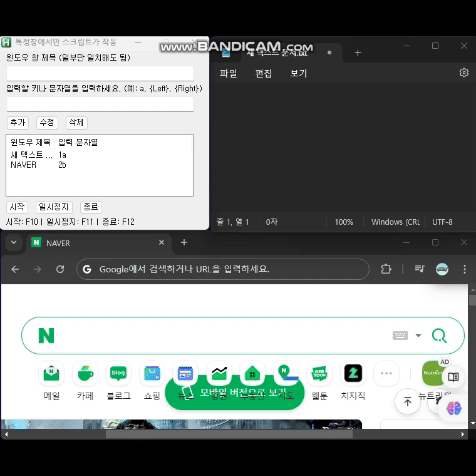This screenshot has width=476, height=476.
Task: Open the 뉴스 news icon
Action: pos(185,373)
